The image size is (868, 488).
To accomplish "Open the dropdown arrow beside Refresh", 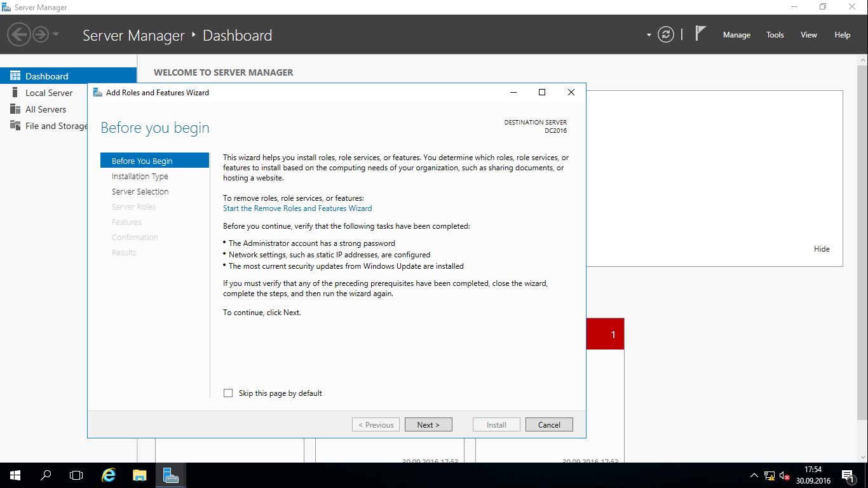I will [x=649, y=35].
